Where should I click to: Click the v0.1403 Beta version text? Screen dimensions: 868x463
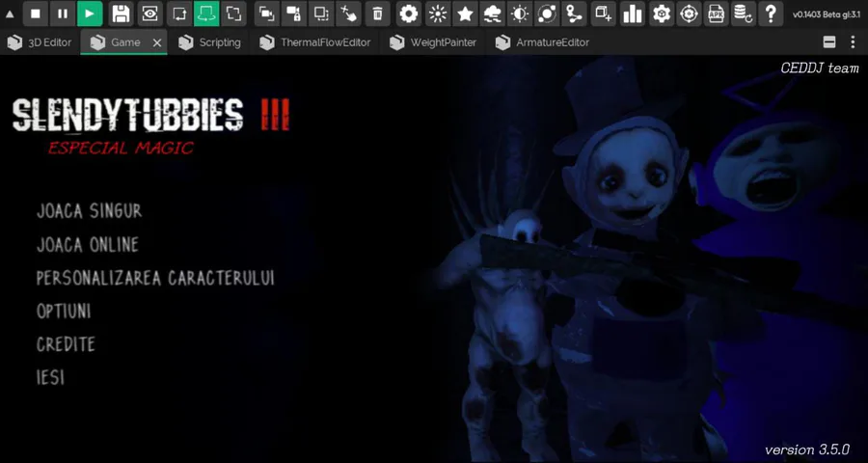pos(827,14)
